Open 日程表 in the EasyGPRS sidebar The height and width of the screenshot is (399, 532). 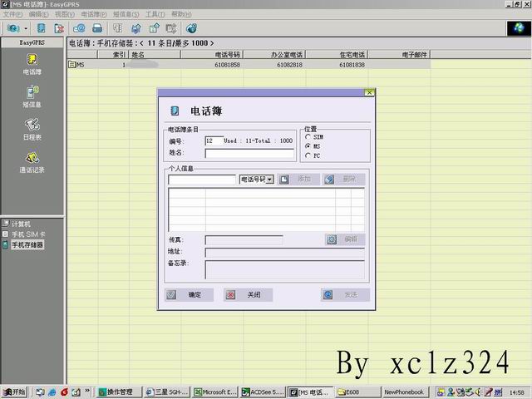[32, 130]
